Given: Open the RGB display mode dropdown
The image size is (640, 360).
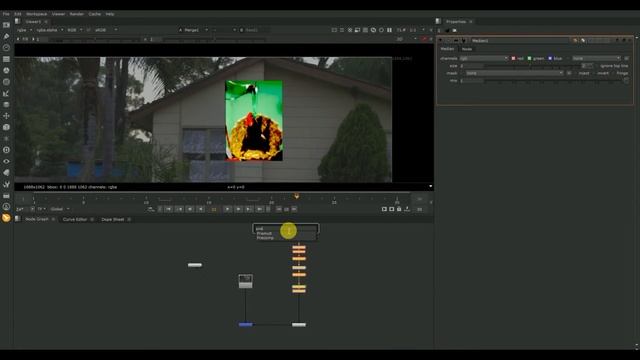Looking at the screenshot, I should tap(74, 30).
